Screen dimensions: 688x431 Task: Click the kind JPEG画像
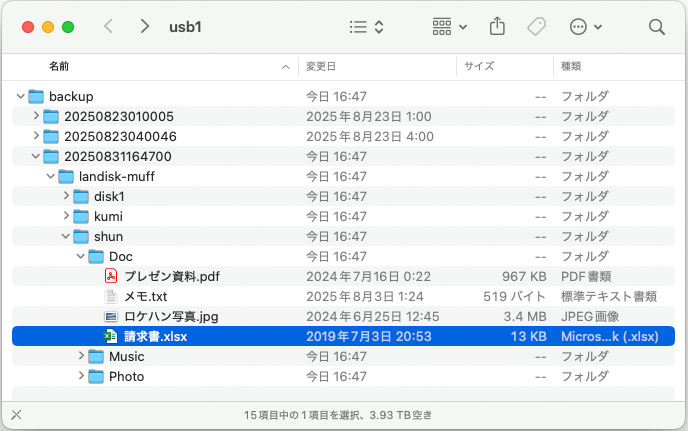(x=590, y=316)
